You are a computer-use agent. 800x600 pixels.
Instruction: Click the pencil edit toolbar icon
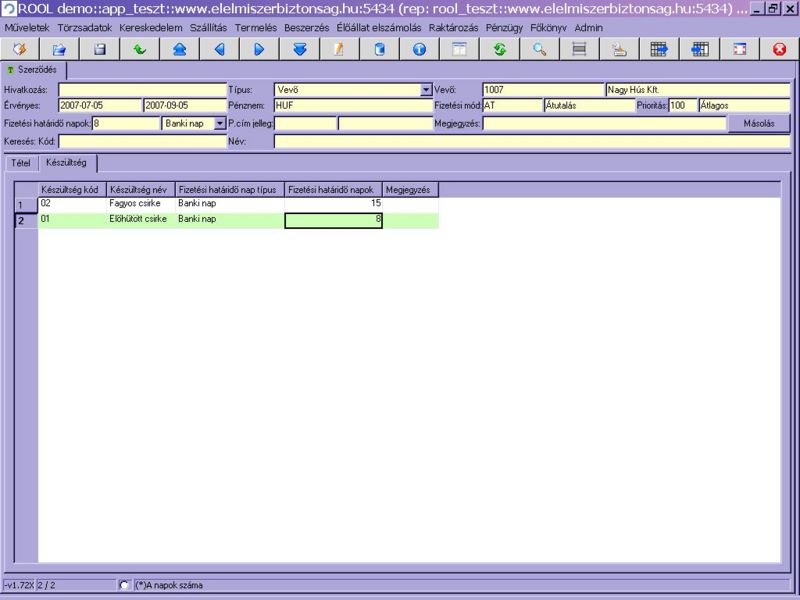(339, 49)
